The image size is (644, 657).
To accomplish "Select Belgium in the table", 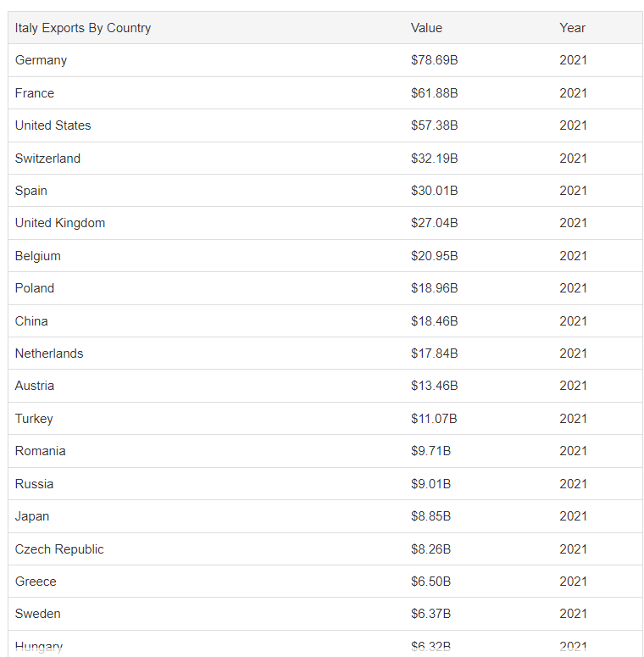I will click(38, 256).
